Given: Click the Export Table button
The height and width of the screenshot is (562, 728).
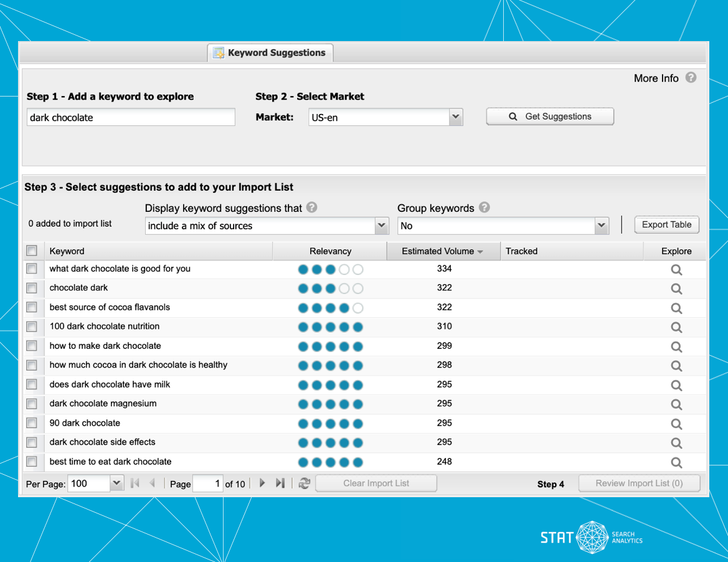Looking at the screenshot, I should [x=666, y=224].
